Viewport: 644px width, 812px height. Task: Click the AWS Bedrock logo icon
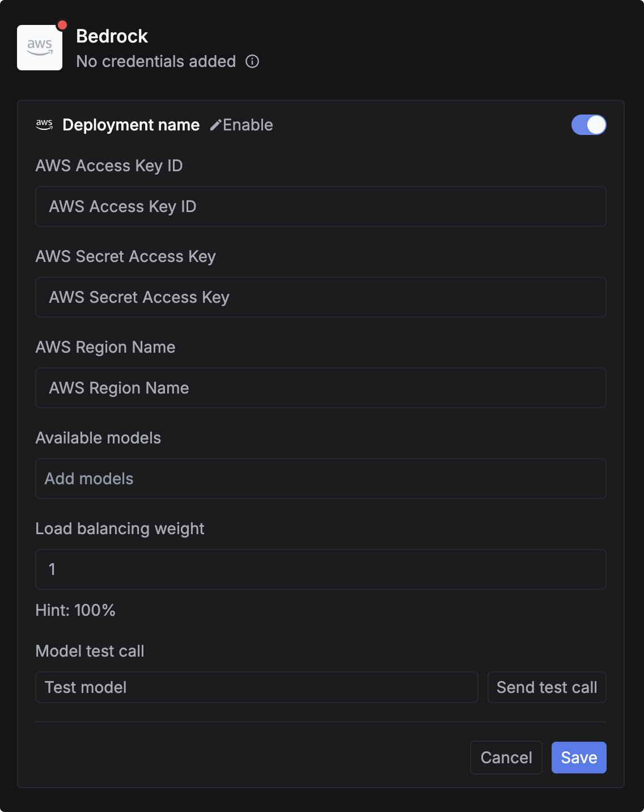[x=40, y=47]
